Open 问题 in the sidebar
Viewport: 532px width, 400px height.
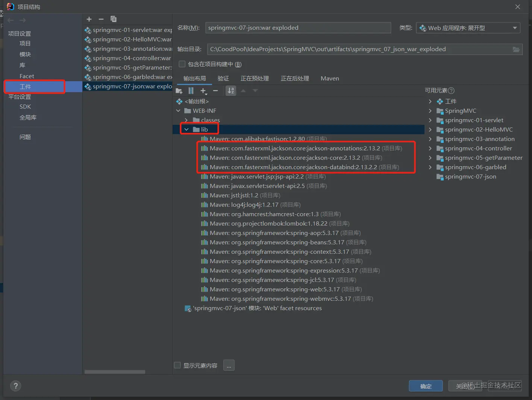(25, 137)
